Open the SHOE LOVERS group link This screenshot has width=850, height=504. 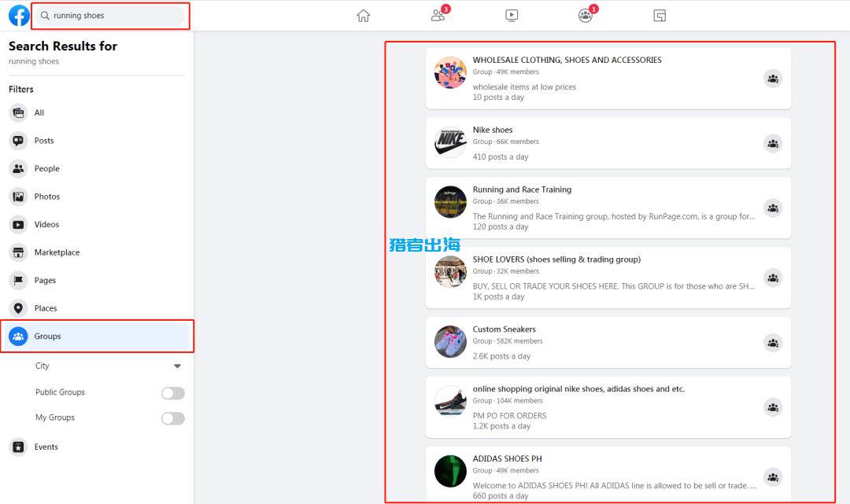pyautogui.click(x=556, y=259)
